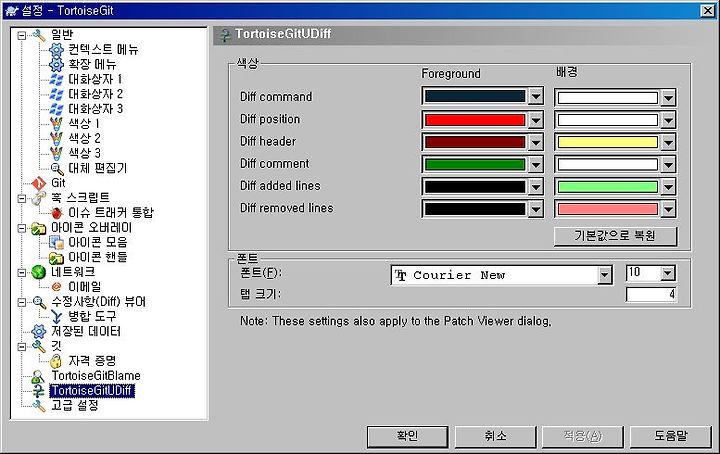This screenshot has height=454, width=720.
Task: Click the palette icon beside 색상 1
Action: [56, 123]
